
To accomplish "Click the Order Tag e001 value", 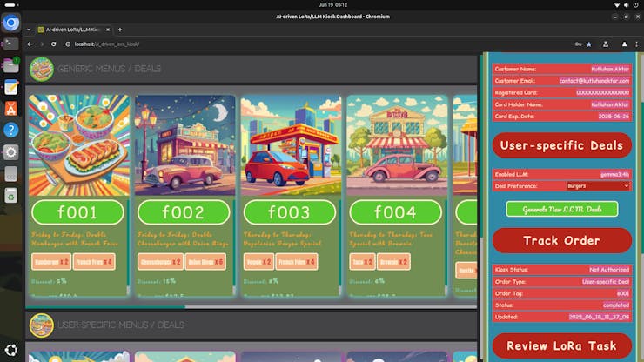I will (x=623, y=293).
